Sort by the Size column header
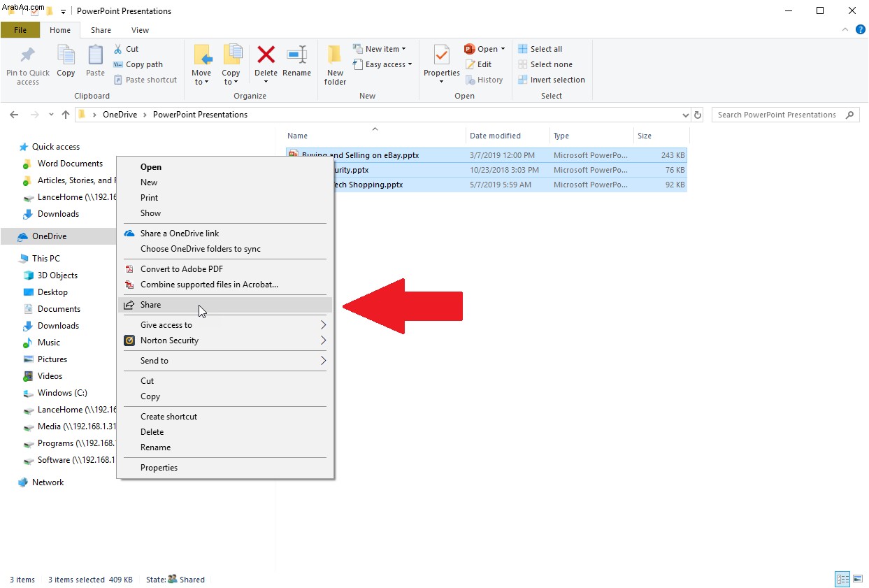869x588 pixels. point(661,136)
